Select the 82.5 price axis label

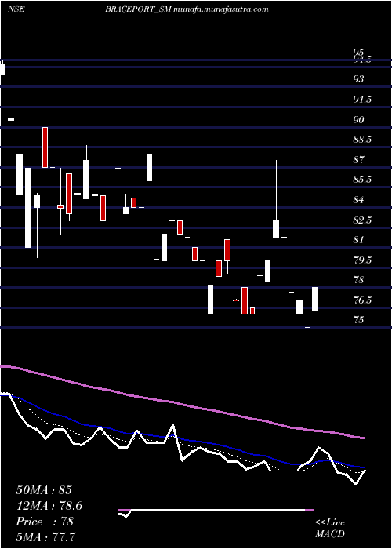pos(362,220)
